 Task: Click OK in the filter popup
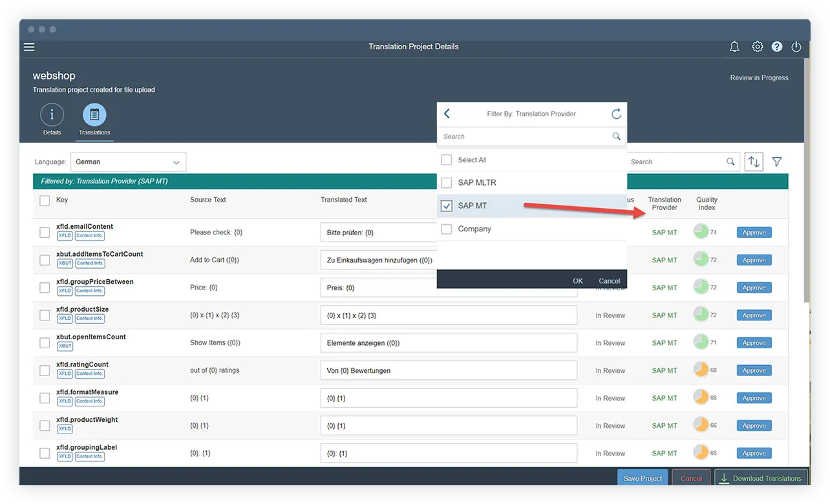pos(577,280)
